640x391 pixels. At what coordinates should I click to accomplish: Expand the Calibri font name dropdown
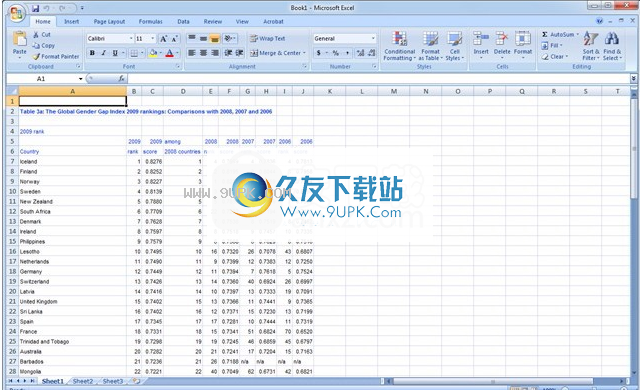point(131,38)
